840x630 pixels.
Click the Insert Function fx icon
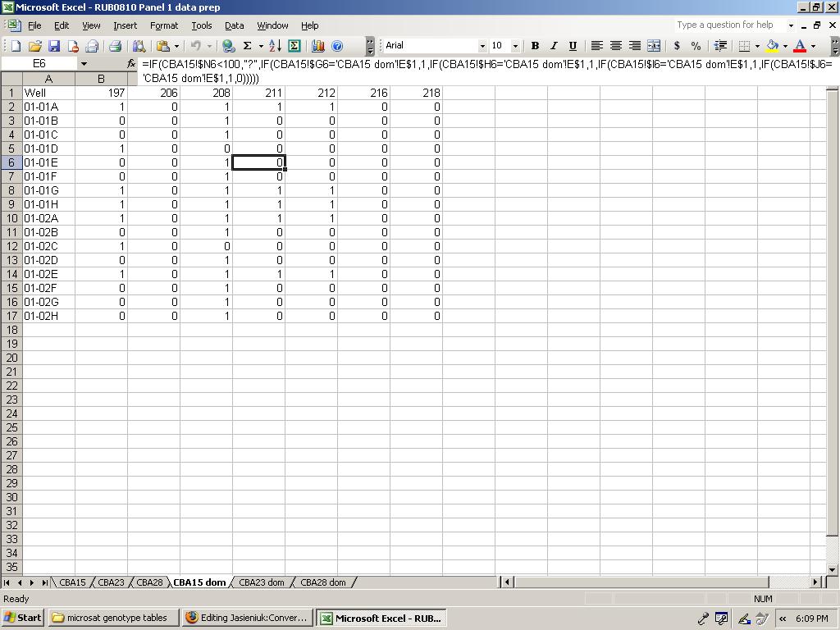(x=131, y=63)
